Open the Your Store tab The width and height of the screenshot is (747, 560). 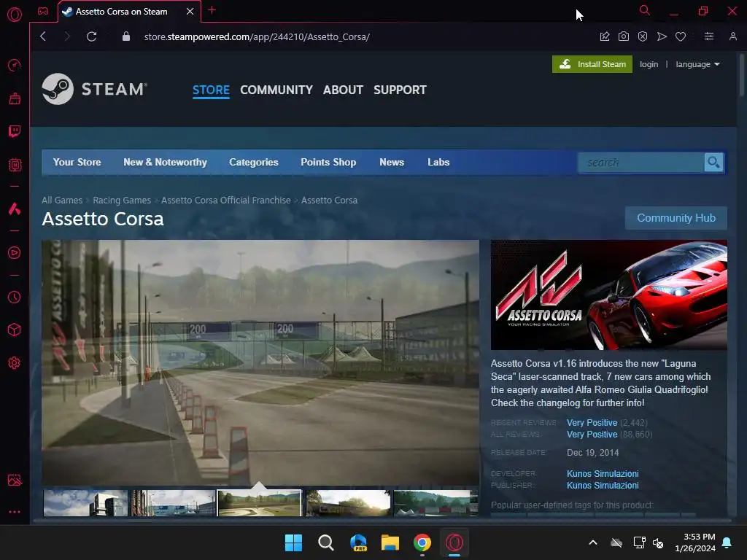[x=77, y=163]
